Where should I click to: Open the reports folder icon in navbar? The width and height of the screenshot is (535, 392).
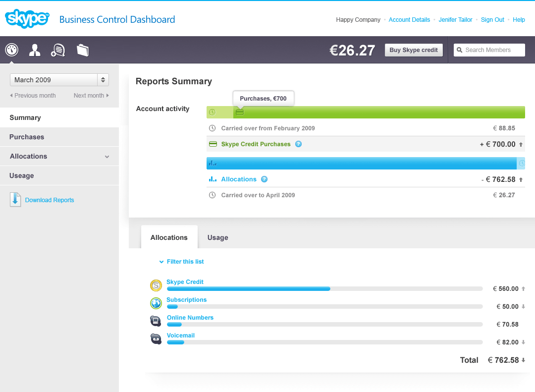click(x=83, y=50)
